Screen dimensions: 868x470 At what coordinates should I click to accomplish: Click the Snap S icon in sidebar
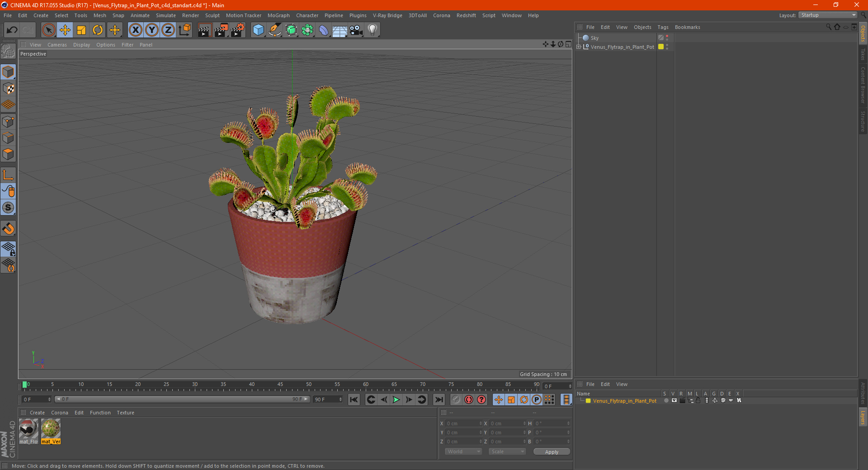click(8, 207)
